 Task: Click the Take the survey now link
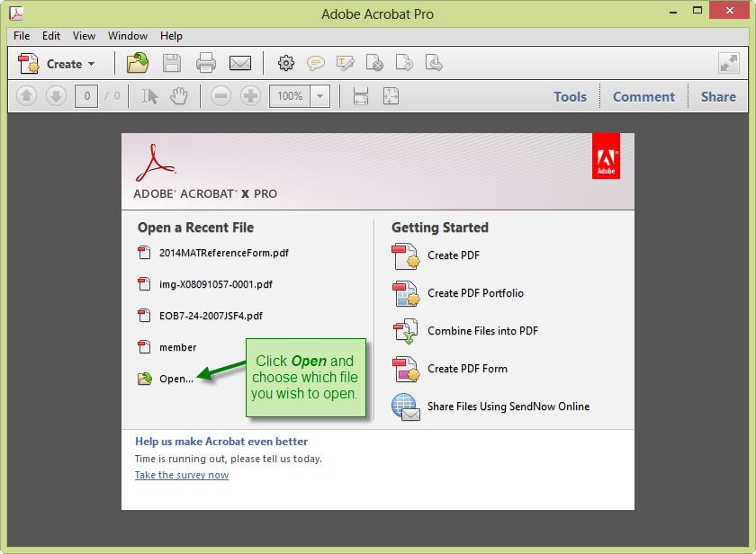click(x=182, y=475)
